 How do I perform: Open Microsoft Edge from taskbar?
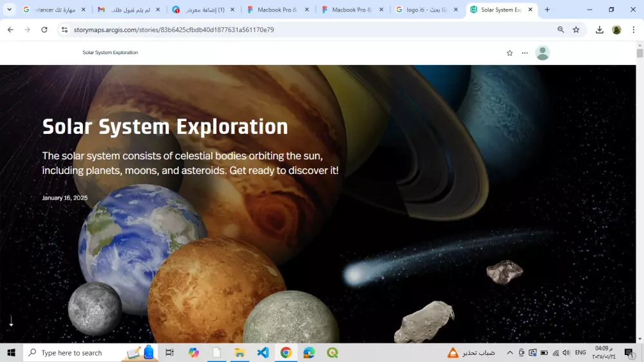(x=309, y=352)
